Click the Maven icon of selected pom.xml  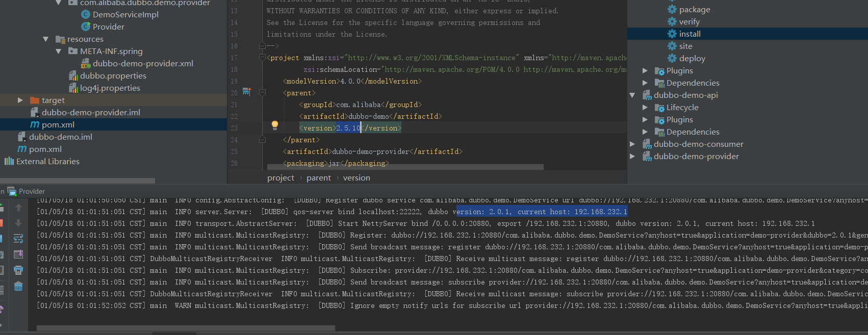click(35, 124)
